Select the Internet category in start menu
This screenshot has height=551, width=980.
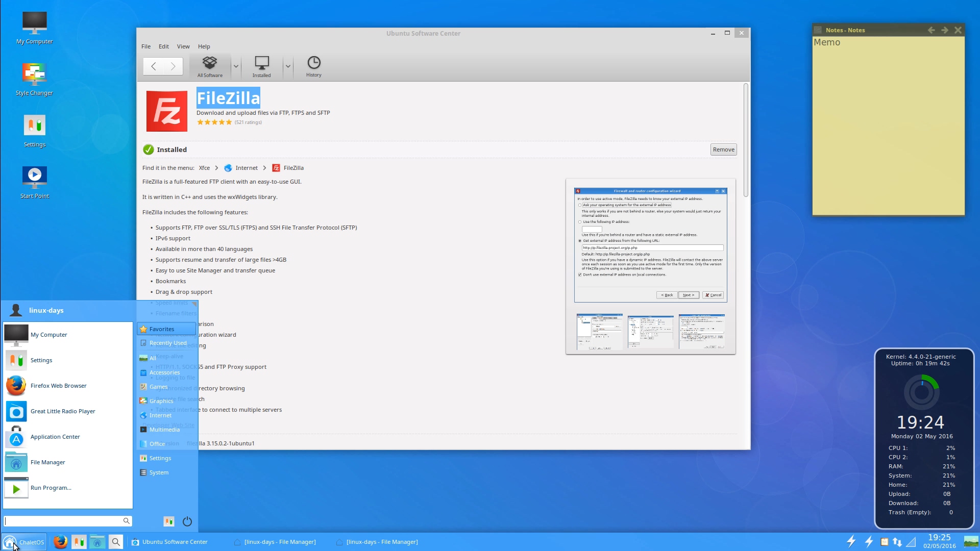tap(166, 415)
